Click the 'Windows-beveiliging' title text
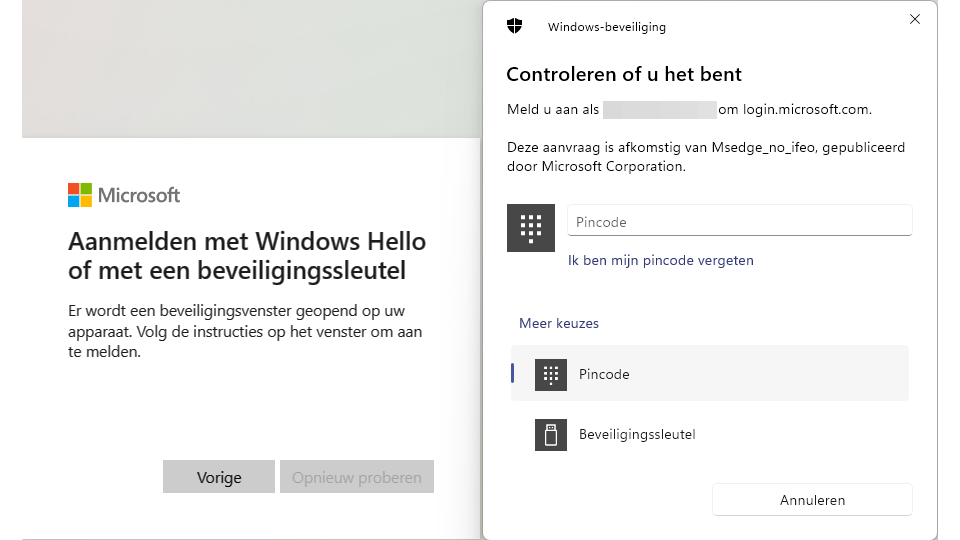This screenshot has height=540, width=960. coord(606,27)
